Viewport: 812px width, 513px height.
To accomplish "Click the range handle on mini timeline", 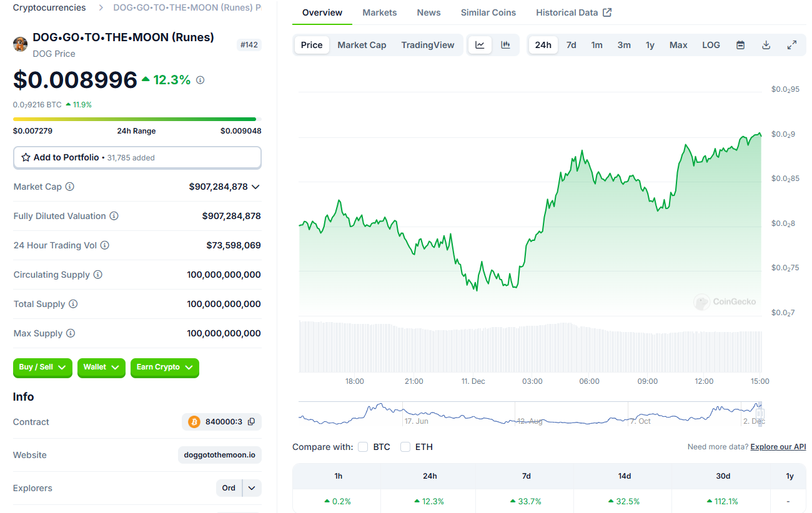I will [760, 413].
